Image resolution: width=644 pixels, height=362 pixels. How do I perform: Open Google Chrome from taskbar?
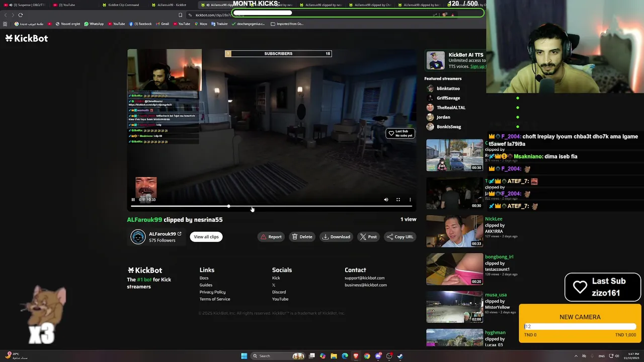(x=367, y=356)
